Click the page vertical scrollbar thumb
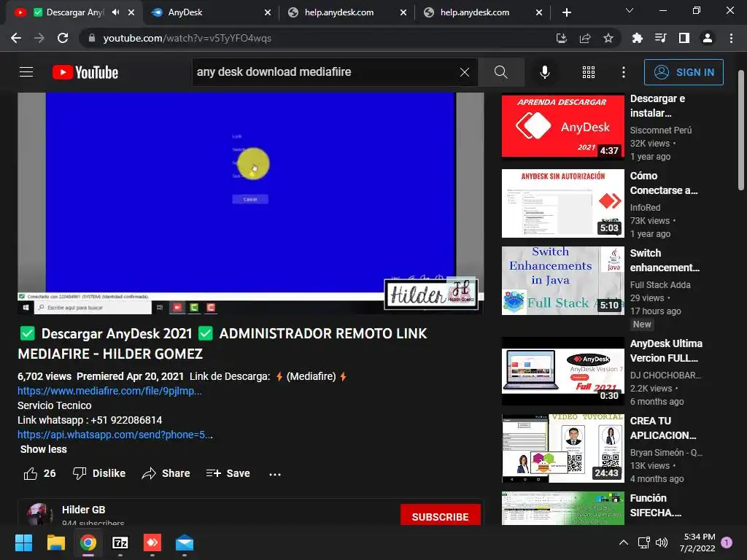 tap(741, 130)
